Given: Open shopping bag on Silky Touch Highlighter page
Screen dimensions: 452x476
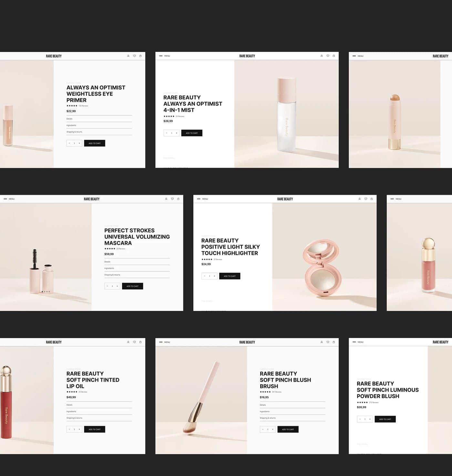Looking at the screenshot, I should click(x=372, y=199).
